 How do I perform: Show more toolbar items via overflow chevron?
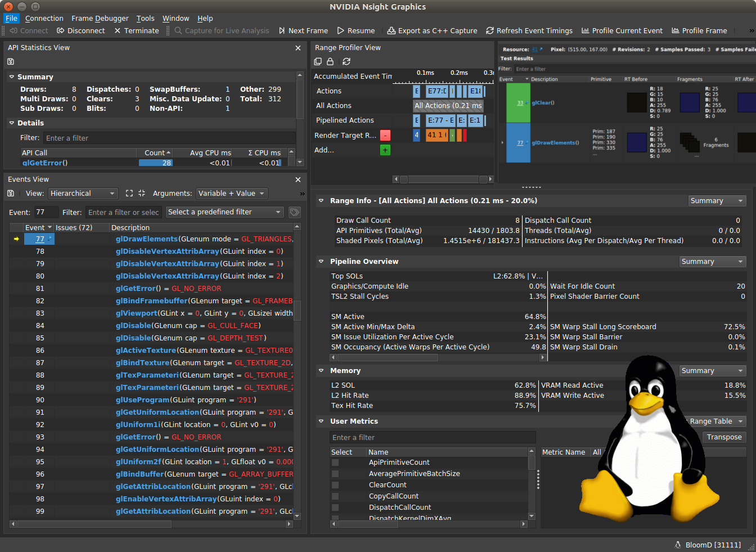pyautogui.click(x=751, y=31)
